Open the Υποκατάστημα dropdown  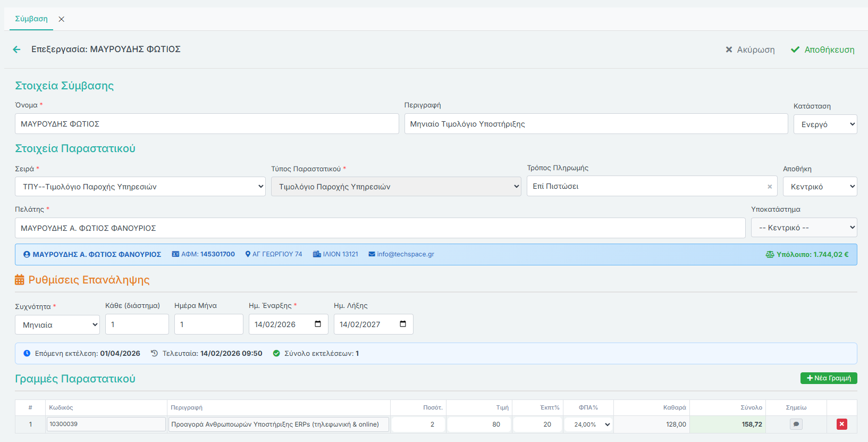coord(804,228)
